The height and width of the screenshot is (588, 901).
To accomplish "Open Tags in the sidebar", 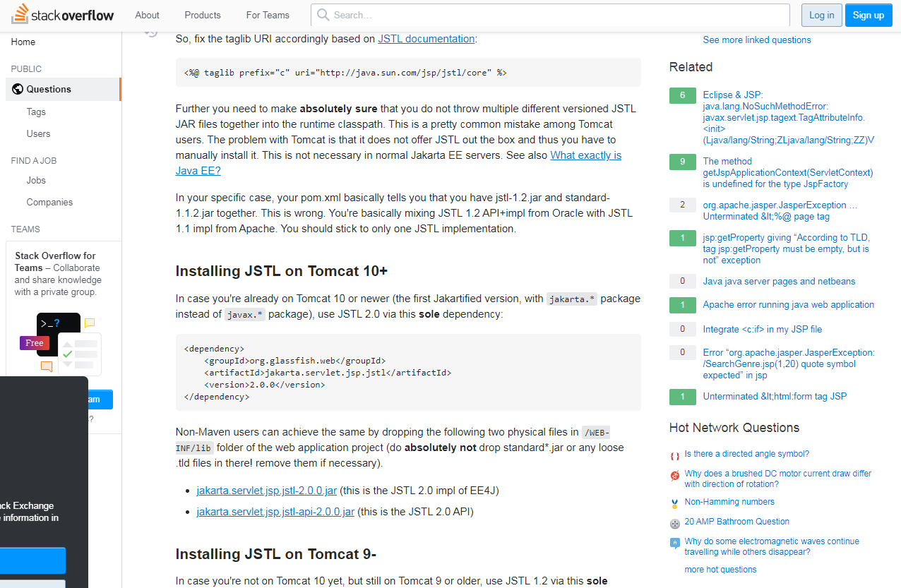I will coord(36,112).
